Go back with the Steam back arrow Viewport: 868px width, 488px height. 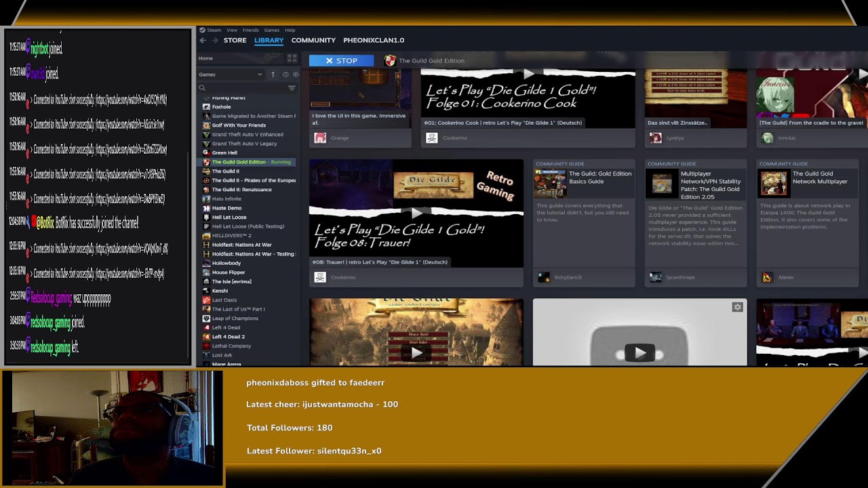click(x=203, y=41)
